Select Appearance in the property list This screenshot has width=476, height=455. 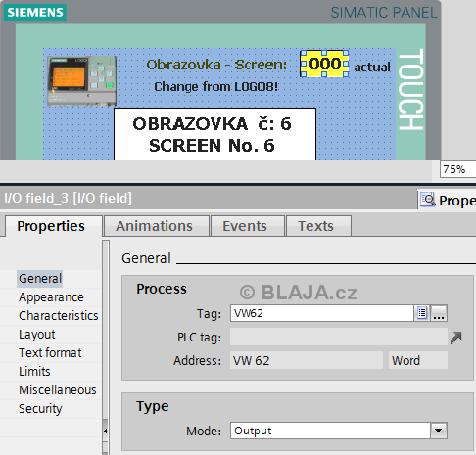tap(51, 297)
